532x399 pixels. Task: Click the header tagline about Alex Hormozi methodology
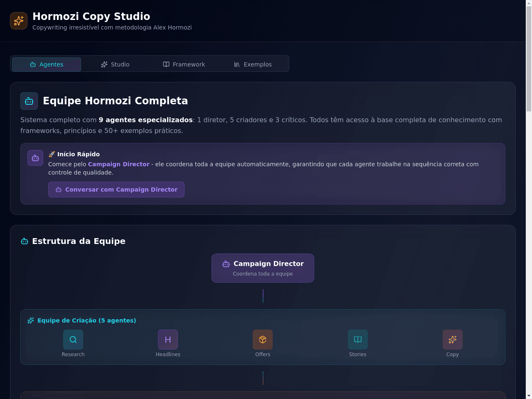(112, 27)
